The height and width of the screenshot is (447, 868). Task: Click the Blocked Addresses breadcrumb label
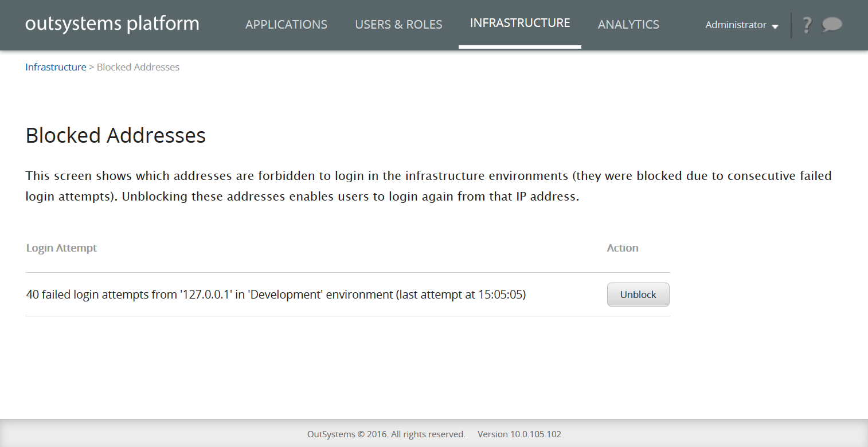click(138, 67)
